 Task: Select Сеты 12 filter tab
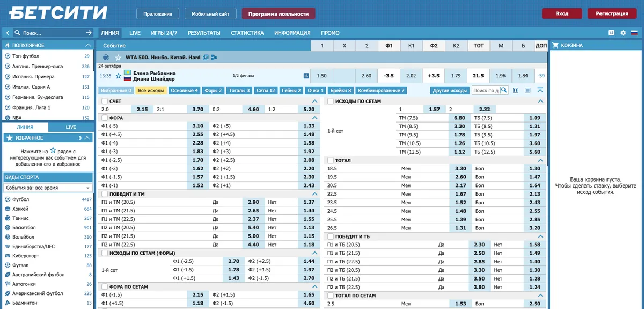(x=266, y=90)
